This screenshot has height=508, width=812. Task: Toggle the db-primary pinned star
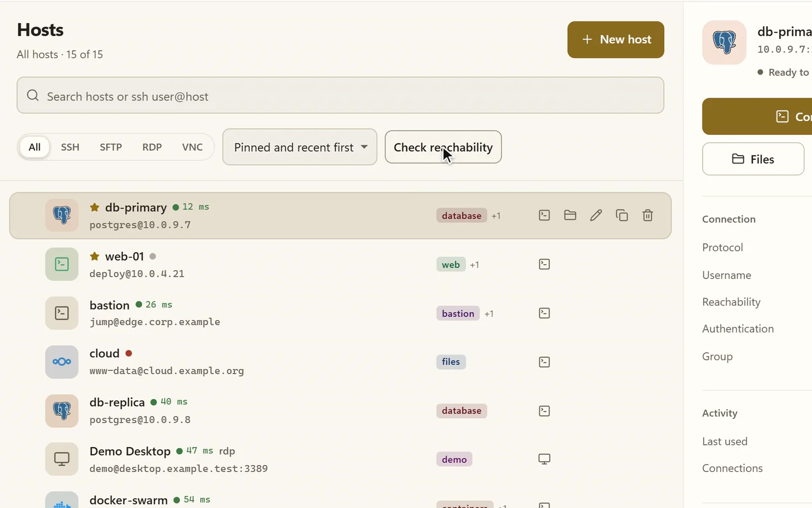pyautogui.click(x=95, y=207)
